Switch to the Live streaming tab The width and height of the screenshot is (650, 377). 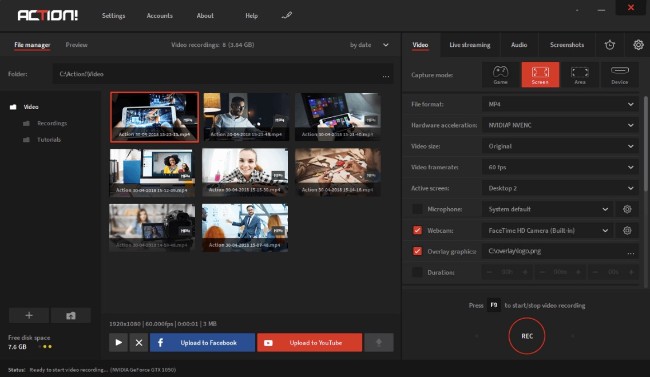[470, 45]
